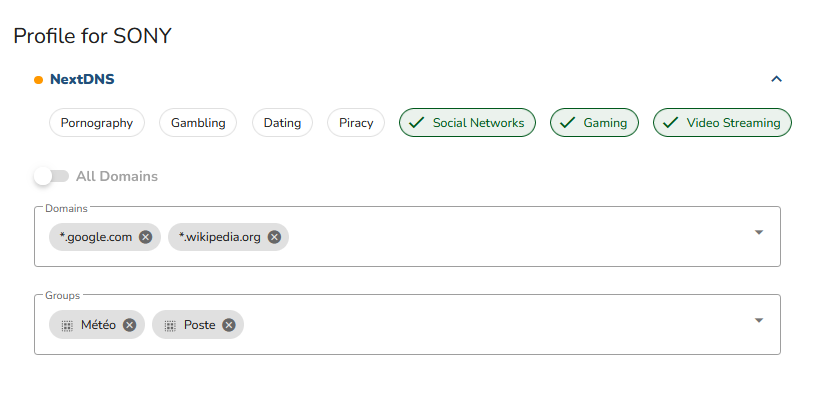Enable the Dating category chip

click(x=282, y=123)
